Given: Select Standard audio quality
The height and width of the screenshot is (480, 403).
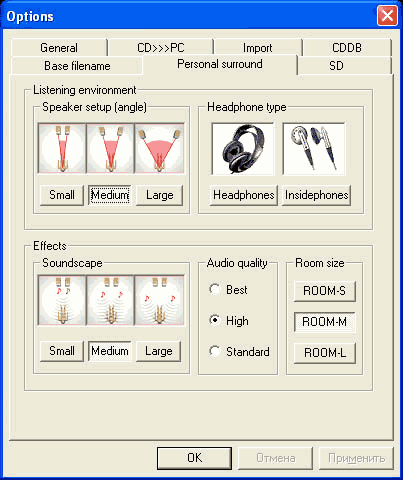Looking at the screenshot, I should pyautogui.click(x=239, y=351).
